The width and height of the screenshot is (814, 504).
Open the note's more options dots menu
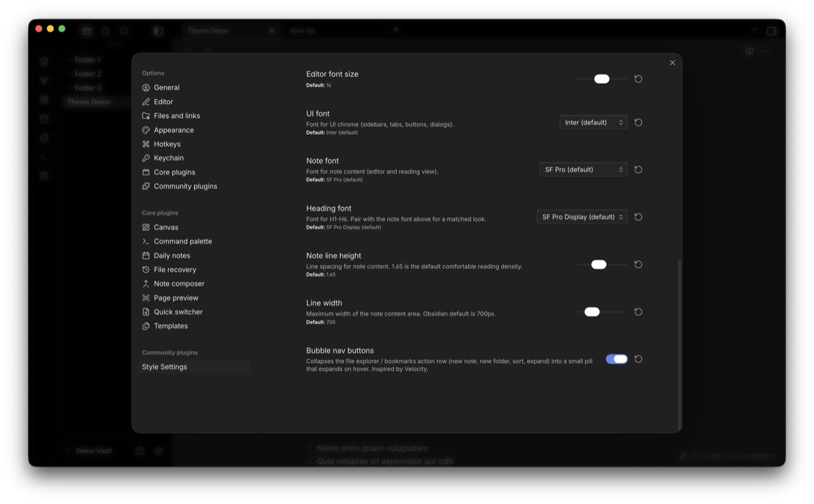[766, 51]
